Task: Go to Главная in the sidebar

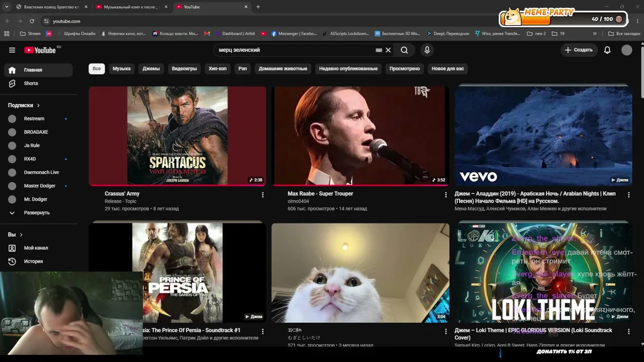Action: click(38, 70)
